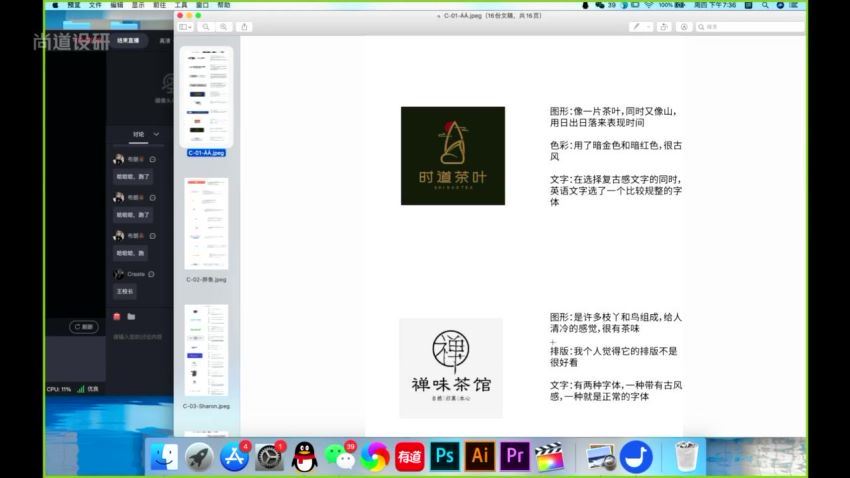Open the dropdown arrow beside the pen tool
Screen dimensions: 850x478
coord(648,27)
